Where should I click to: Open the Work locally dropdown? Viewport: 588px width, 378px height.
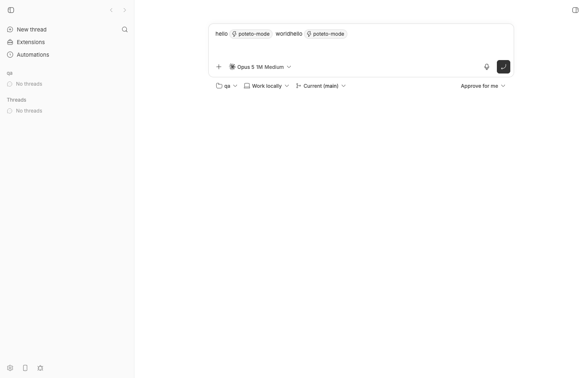pos(267,86)
